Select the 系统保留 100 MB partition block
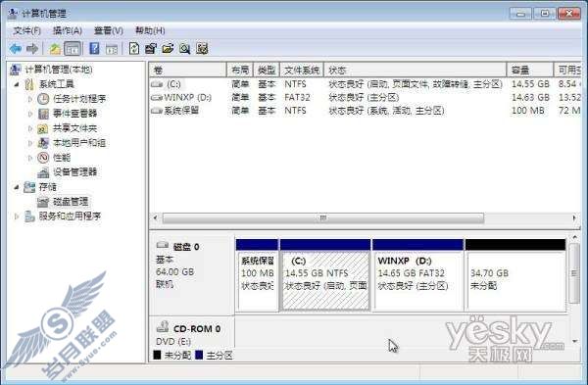 tap(257, 275)
